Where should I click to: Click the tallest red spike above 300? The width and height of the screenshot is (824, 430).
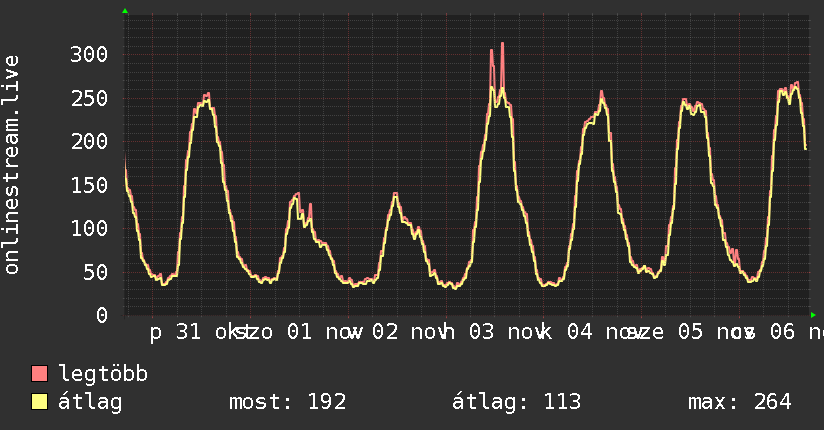pos(502,45)
